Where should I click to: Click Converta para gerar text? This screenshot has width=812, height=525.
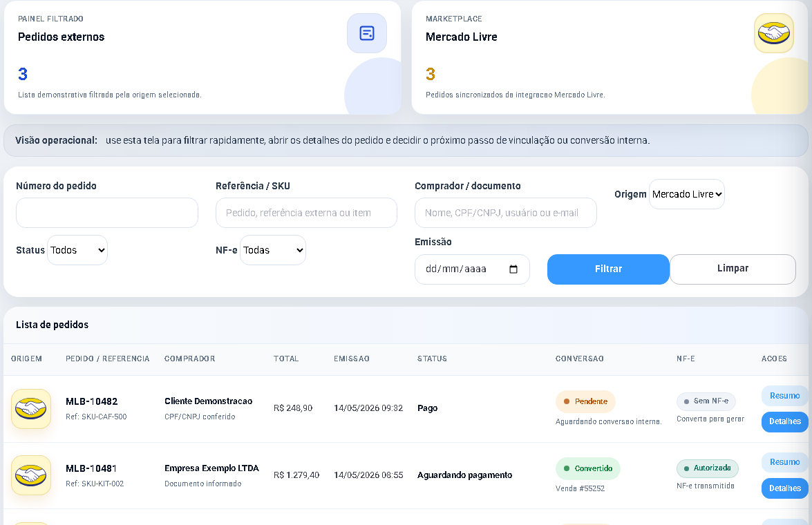pos(710,419)
